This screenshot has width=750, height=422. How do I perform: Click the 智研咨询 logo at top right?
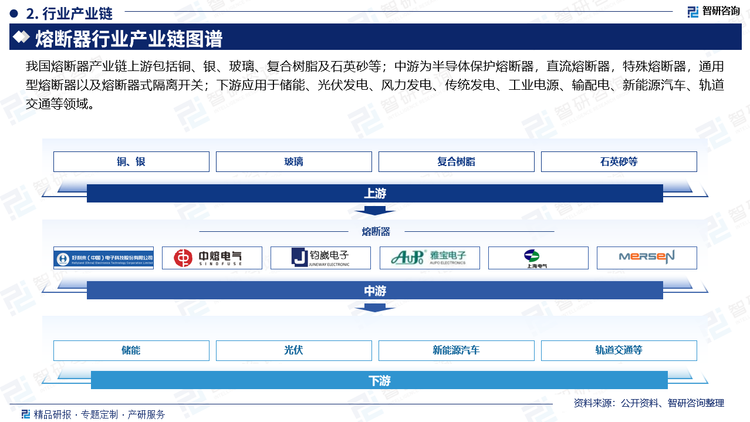point(713,11)
